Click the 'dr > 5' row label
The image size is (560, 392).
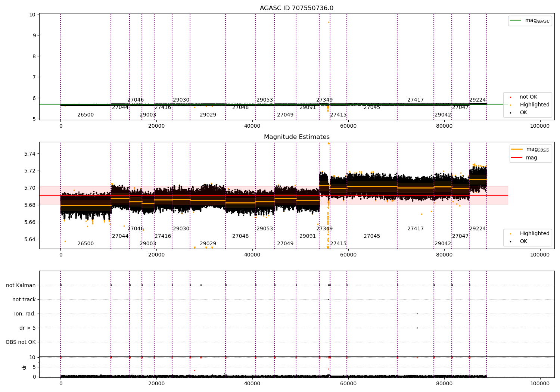click(28, 328)
